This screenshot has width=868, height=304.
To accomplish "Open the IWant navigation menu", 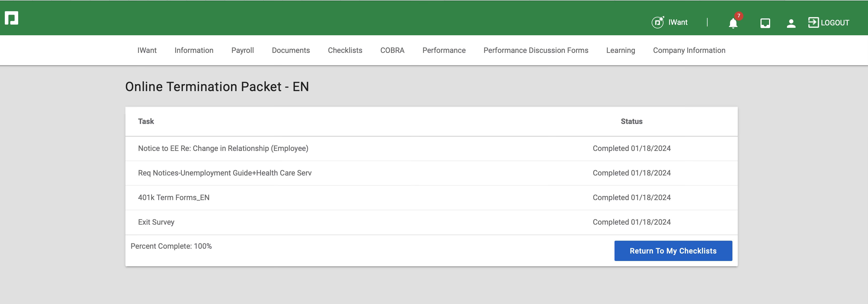I will tap(147, 50).
